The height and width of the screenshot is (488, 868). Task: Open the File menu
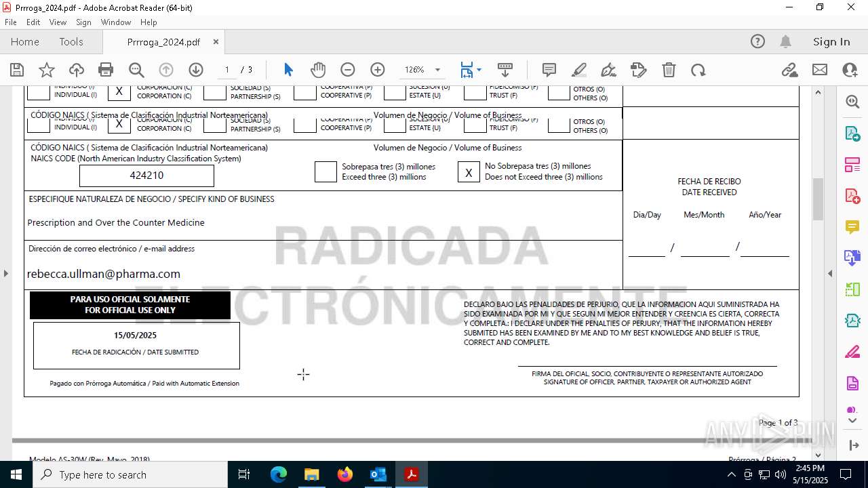pyautogui.click(x=11, y=22)
